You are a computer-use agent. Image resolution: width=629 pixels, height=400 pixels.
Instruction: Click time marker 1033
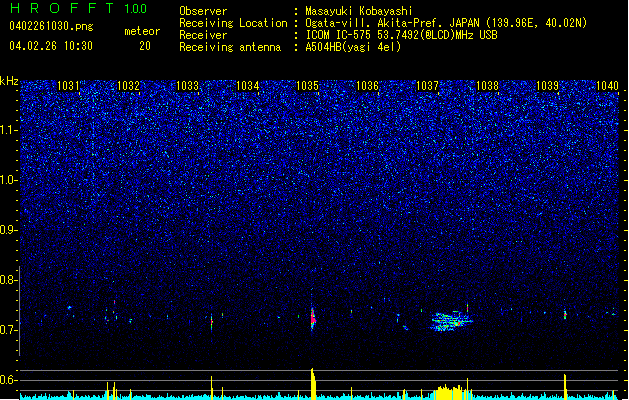pos(188,86)
